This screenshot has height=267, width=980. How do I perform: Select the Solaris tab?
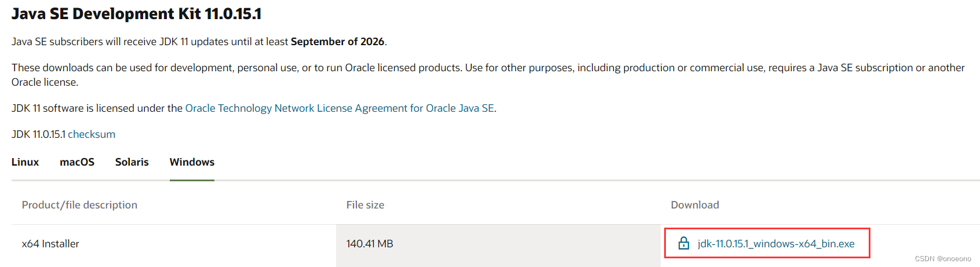[x=132, y=162]
